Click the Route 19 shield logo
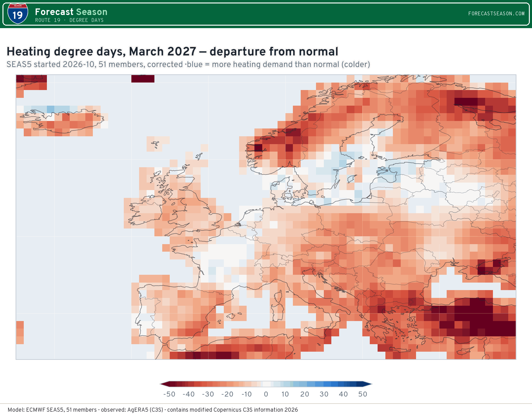This screenshot has height=417, width=532. pos(18,14)
